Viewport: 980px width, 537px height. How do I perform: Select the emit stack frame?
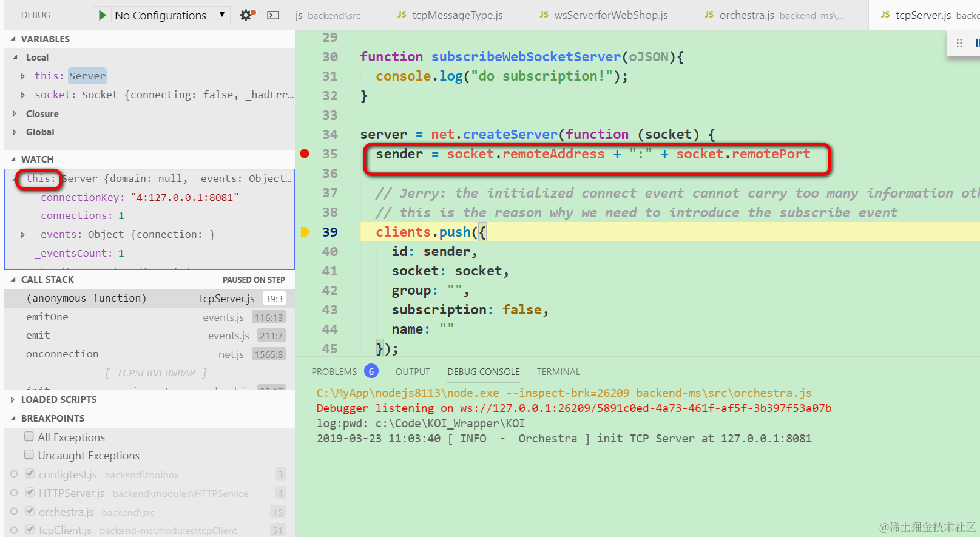(x=149, y=336)
